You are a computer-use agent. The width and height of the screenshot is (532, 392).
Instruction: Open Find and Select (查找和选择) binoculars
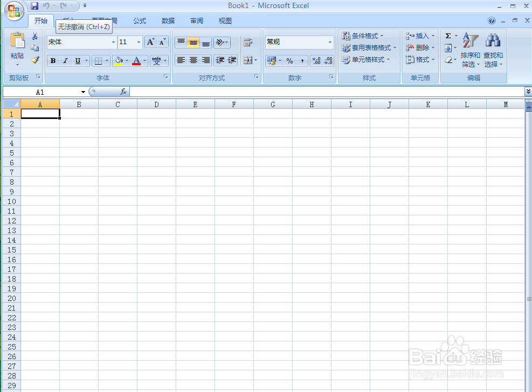pyautogui.click(x=493, y=50)
